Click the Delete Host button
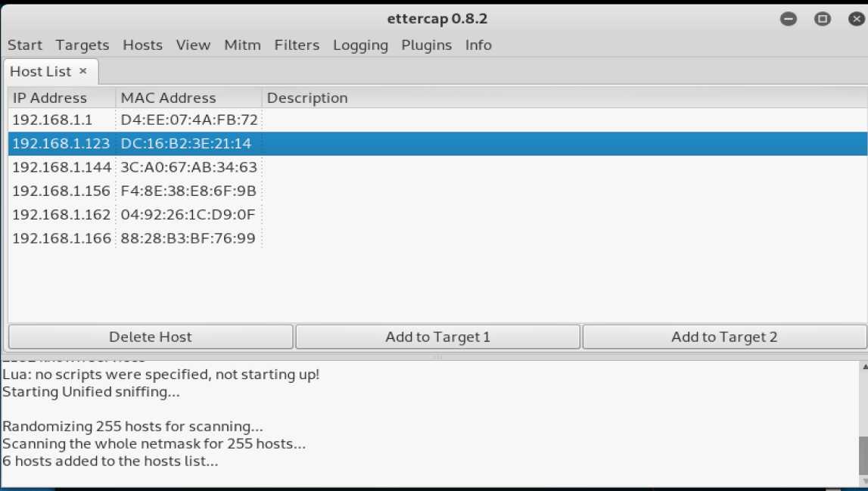Viewport: 868px width, 491px height. click(151, 337)
